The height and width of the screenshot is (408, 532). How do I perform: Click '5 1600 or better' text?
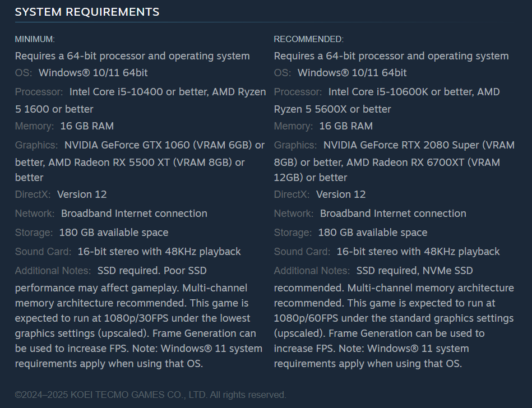54,109
